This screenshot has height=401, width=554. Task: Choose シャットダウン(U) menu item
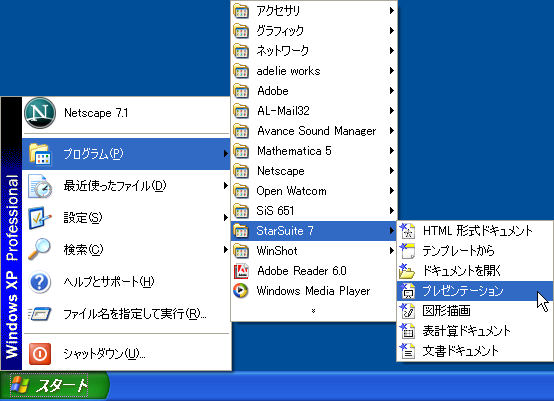(x=126, y=353)
